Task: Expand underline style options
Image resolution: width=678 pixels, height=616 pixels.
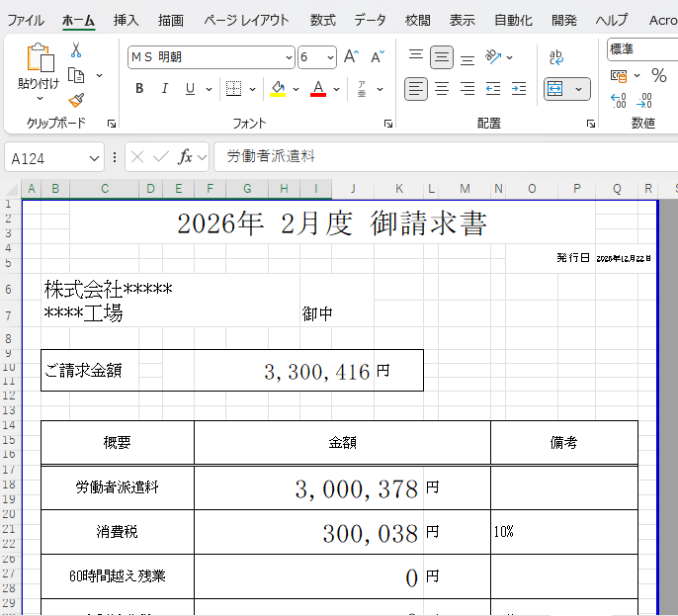Action: coord(209,89)
